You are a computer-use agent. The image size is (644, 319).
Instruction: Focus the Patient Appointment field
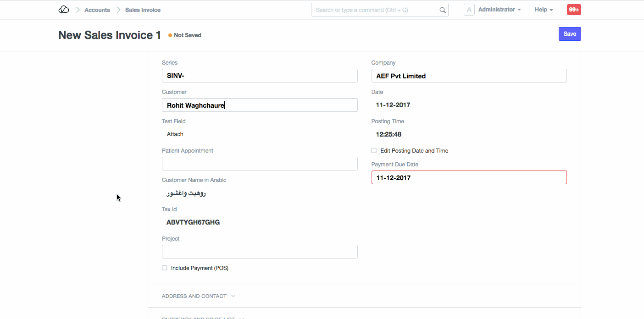pyautogui.click(x=260, y=164)
